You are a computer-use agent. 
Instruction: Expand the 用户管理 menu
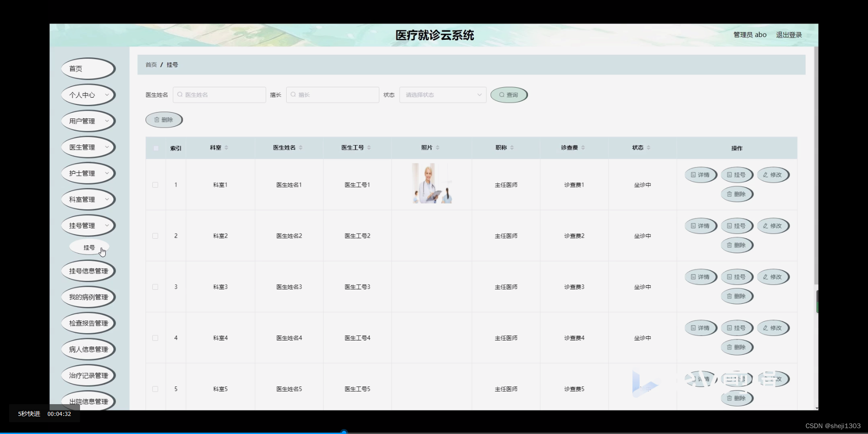click(88, 121)
